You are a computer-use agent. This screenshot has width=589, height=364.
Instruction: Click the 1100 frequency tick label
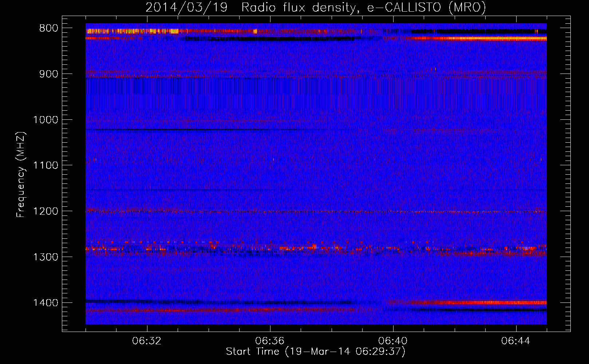pos(46,166)
